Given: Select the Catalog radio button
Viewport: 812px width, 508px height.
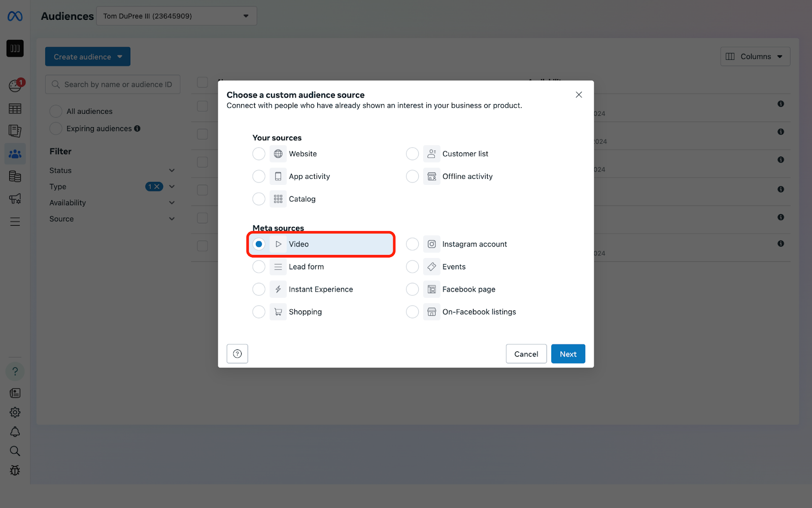Looking at the screenshot, I should [x=259, y=199].
